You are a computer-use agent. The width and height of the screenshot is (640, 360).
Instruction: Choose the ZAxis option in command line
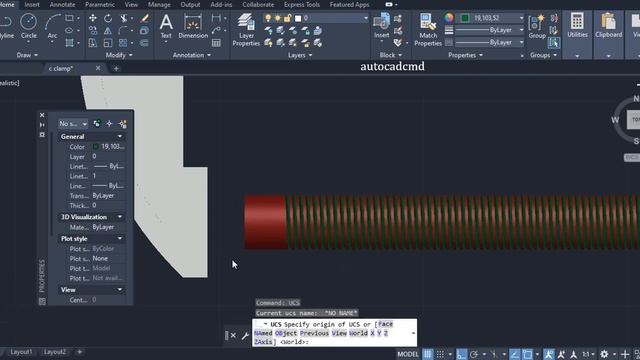263,342
